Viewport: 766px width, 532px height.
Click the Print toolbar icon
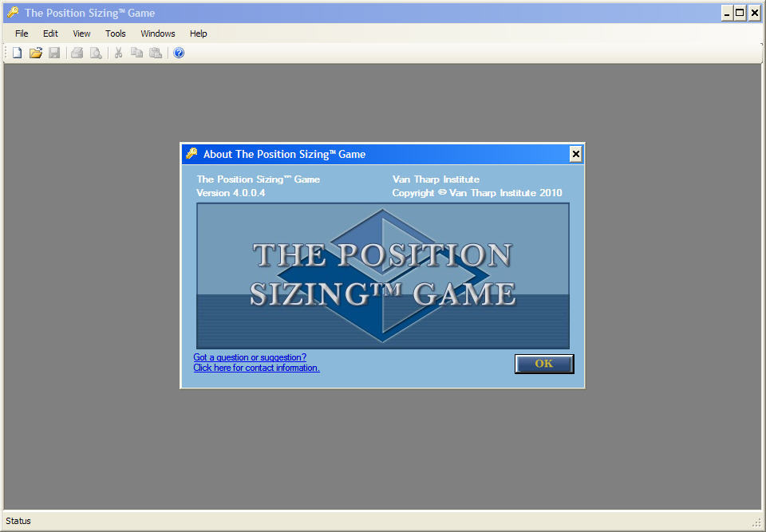[77, 53]
